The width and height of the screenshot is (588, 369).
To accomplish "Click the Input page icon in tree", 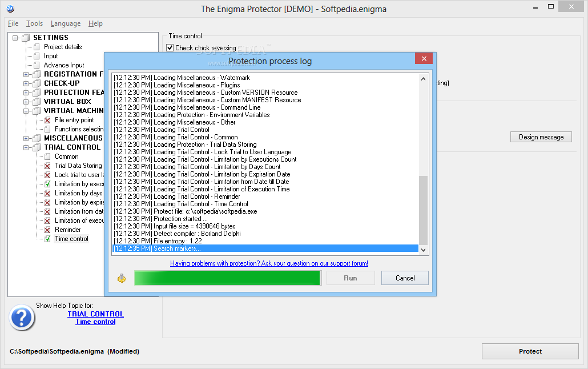I will (x=37, y=56).
